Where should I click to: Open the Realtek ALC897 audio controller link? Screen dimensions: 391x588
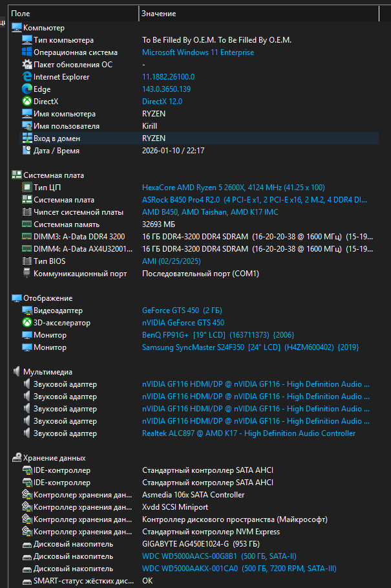[249, 433]
